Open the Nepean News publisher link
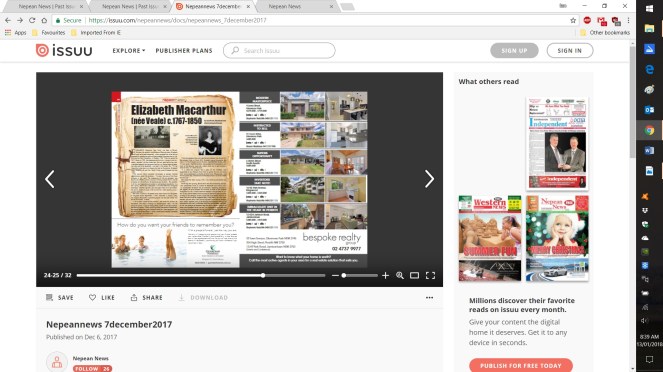 pyautogui.click(x=90, y=358)
